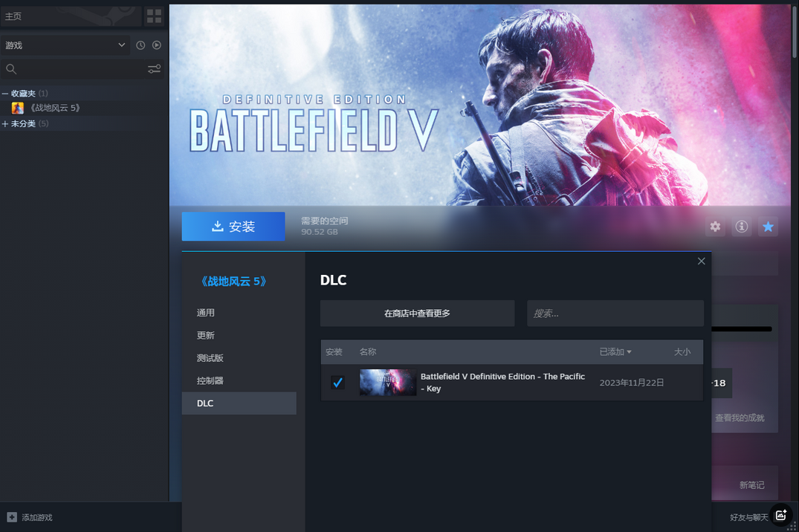Select the 通用 settings tab
799x532 pixels.
click(x=239, y=313)
